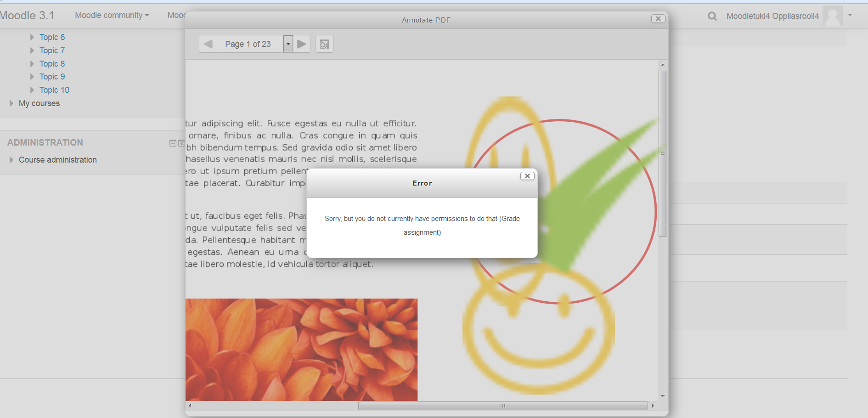Open the Moodle community menu

tap(112, 15)
